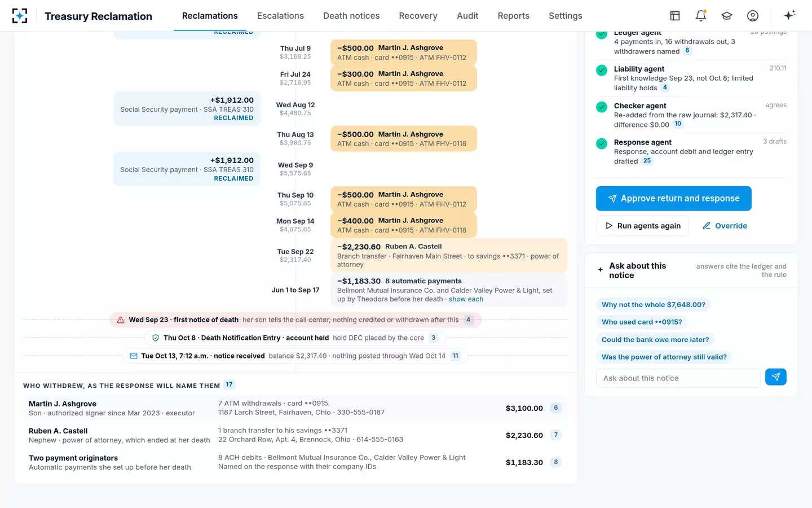Select the Sep 22 Ruben A. Castell branch transfer
This screenshot has height=508, width=812.
tap(449, 255)
